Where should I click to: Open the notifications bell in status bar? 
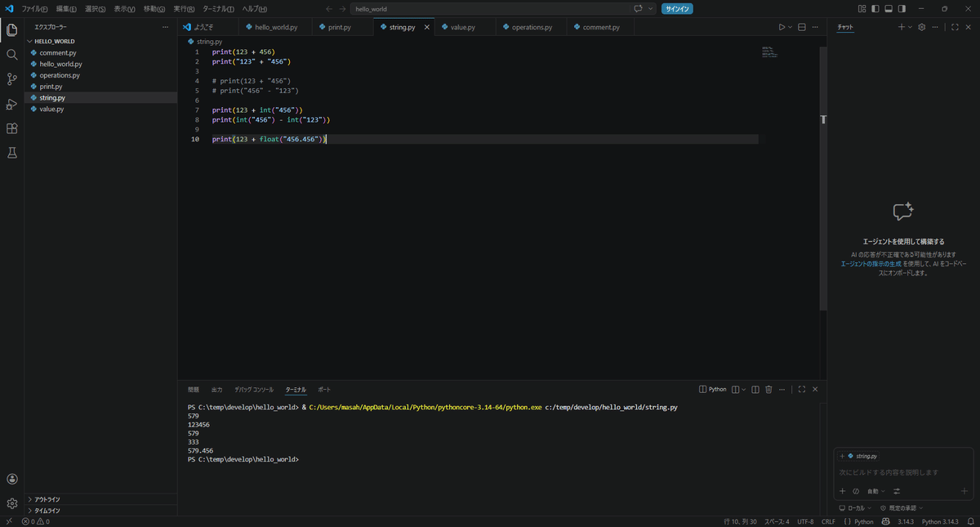click(x=970, y=521)
